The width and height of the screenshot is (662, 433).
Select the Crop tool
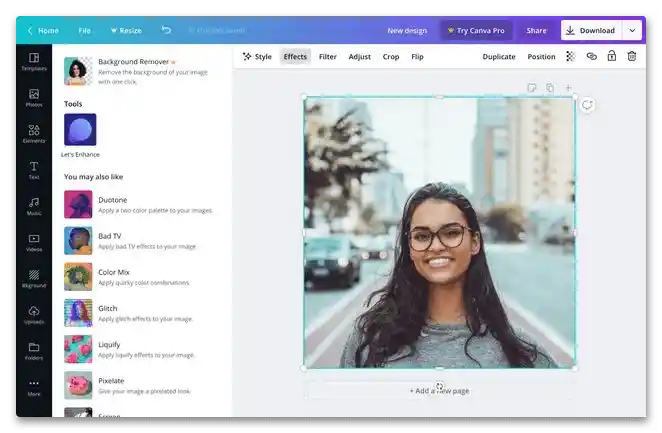(391, 57)
